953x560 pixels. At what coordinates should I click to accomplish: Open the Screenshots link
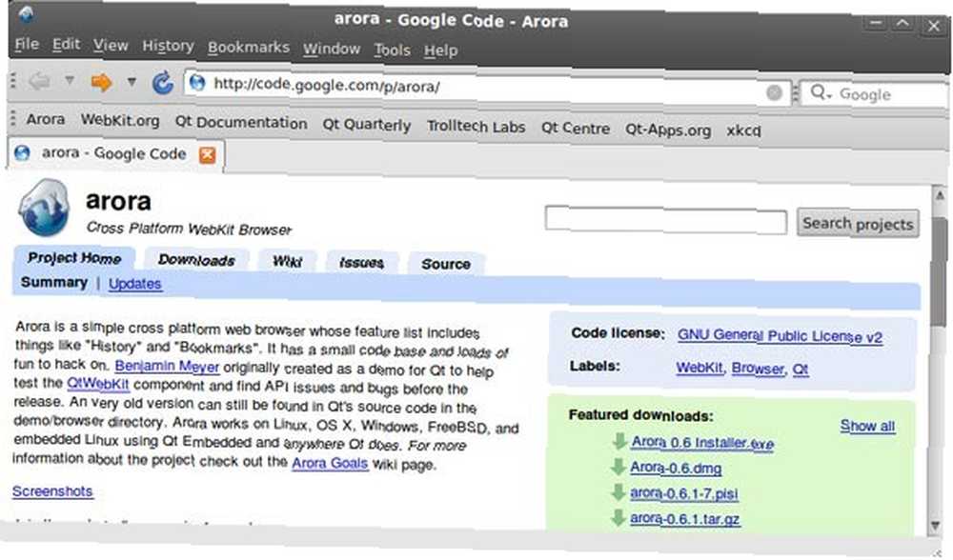tap(52, 490)
